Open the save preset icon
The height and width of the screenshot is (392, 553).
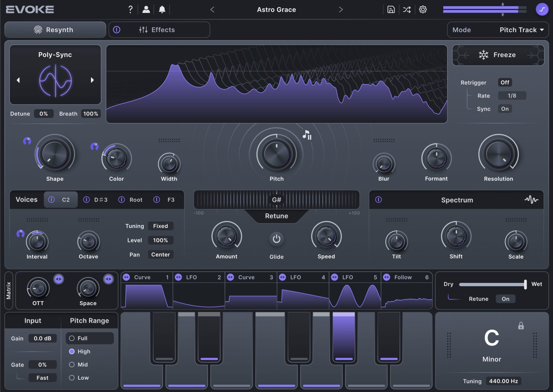(x=391, y=10)
